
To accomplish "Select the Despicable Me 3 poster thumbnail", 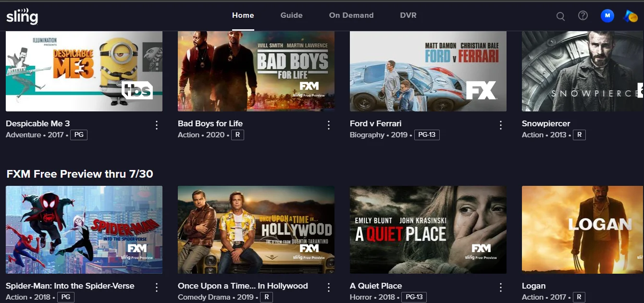I will (84, 71).
